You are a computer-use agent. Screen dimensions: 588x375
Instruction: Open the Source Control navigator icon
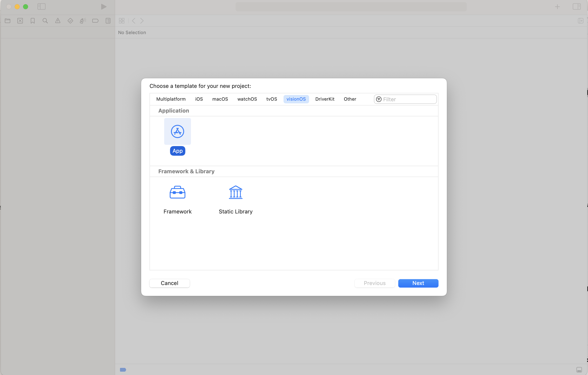[x=20, y=21]
